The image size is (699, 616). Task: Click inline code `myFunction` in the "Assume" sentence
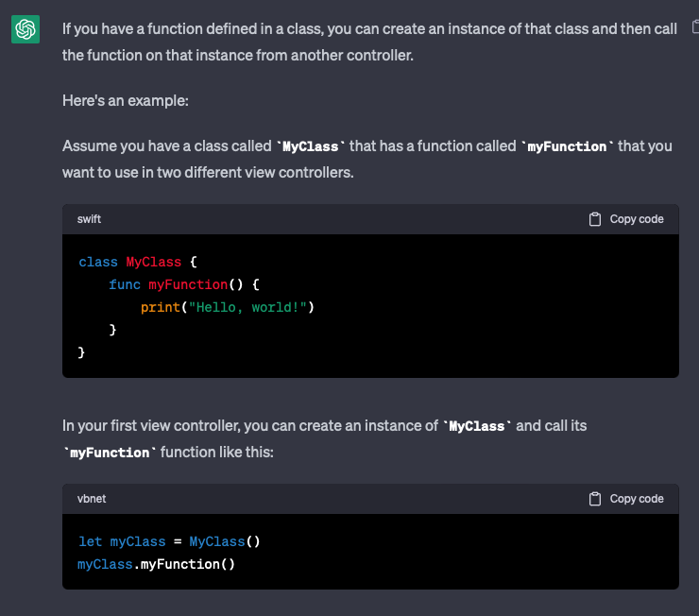[568, 146]
